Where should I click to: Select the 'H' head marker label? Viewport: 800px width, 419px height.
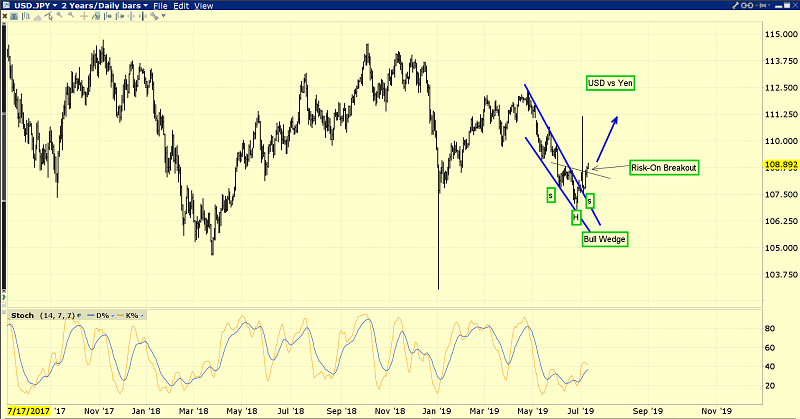pos(575,217)
